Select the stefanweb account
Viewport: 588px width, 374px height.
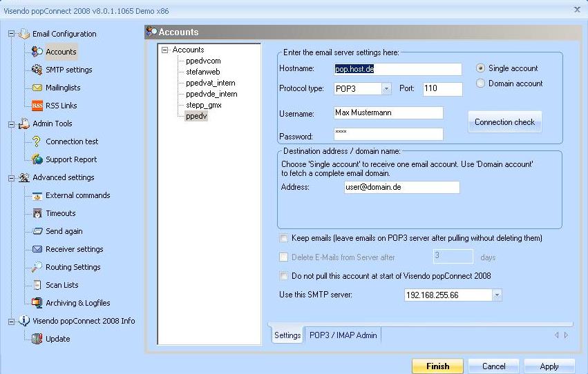[x=203, y=72]
